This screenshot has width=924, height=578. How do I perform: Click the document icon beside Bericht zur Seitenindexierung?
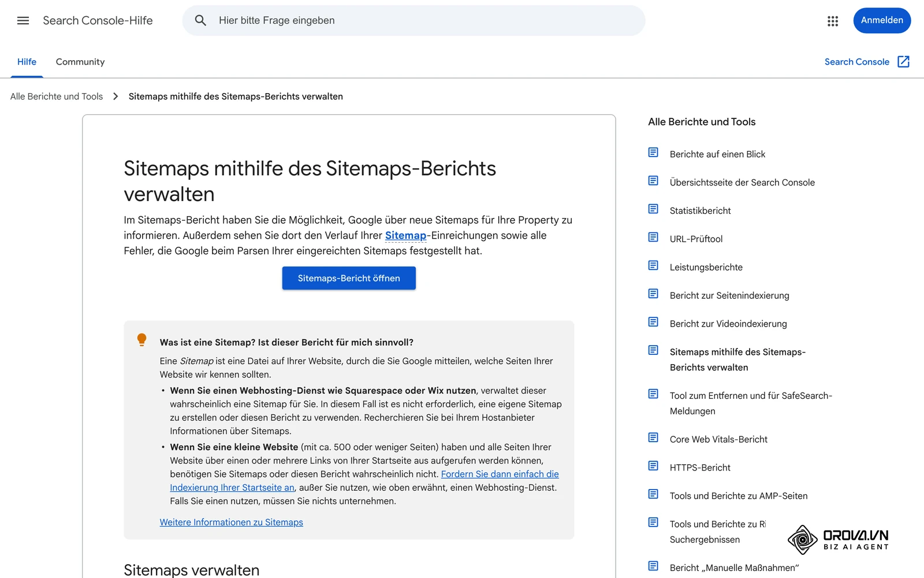click(x=653, y=294)
